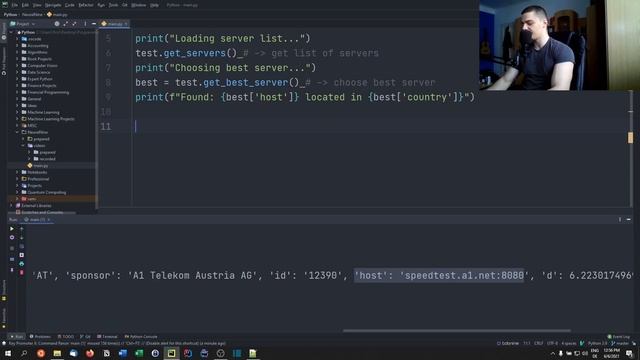Open the View menu
640x360 pixels.
click(x=37, y=5)
